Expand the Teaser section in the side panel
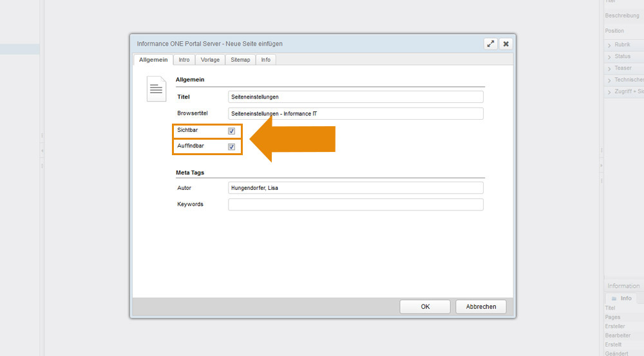Image resolution: width=644 pixels, height=356 pixels. [624, 68]
